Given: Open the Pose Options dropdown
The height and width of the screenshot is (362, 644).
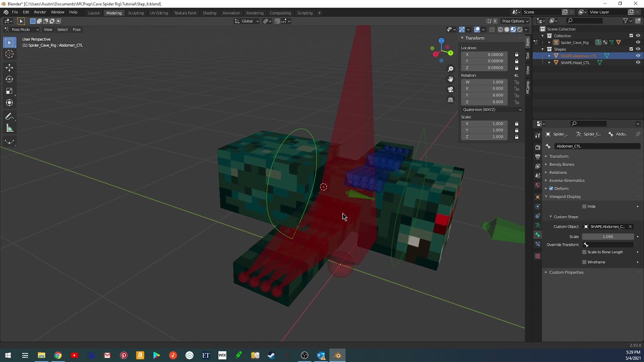Looking at the screenshot, I should (515, 21).
